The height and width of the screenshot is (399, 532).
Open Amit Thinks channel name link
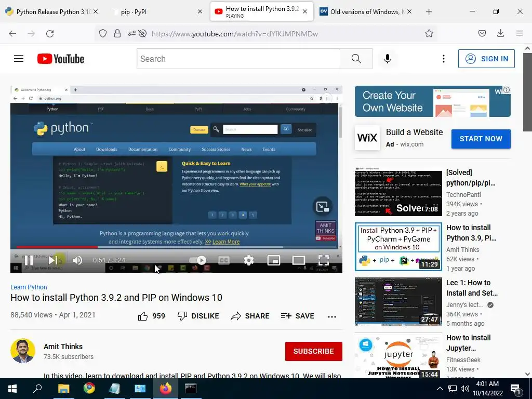63,347
